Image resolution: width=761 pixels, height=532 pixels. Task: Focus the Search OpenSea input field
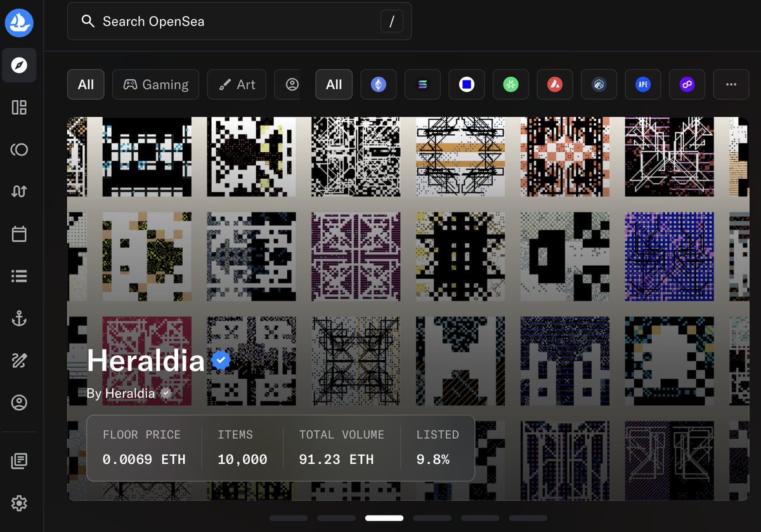(x=240, y=22)
